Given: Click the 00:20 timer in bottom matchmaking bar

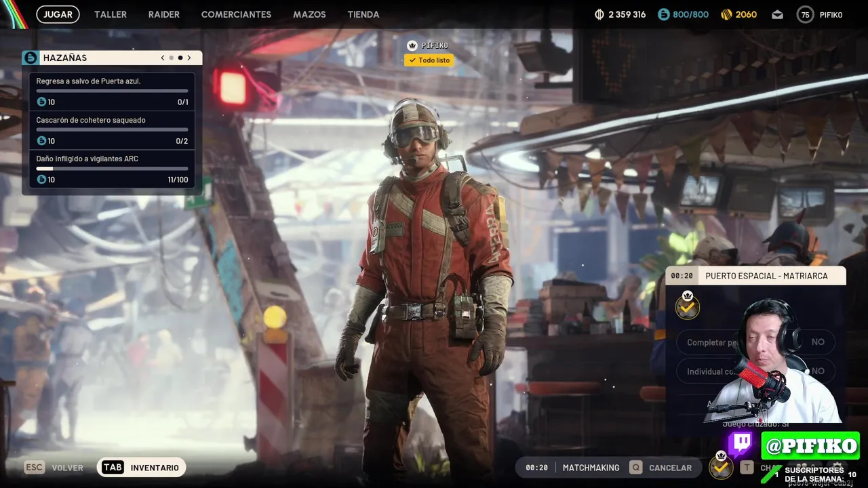Looking at the screenshot, I should 536,468.
